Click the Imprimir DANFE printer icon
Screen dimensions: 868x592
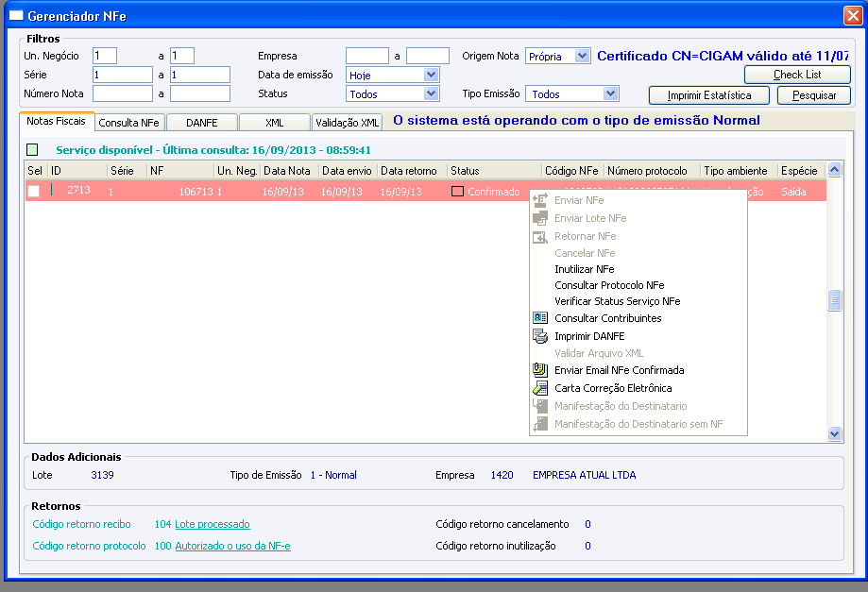[x=539, y=336]
